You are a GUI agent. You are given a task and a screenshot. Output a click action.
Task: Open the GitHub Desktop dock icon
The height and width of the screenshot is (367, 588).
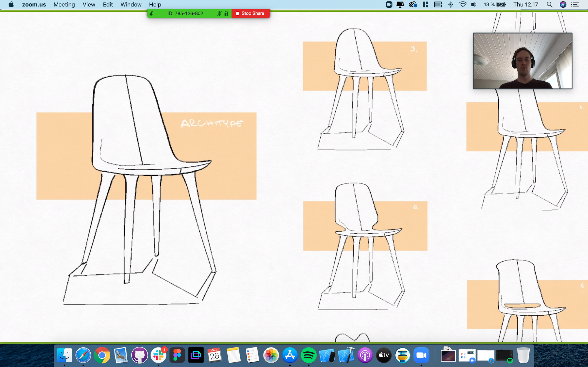pos(139,355)
